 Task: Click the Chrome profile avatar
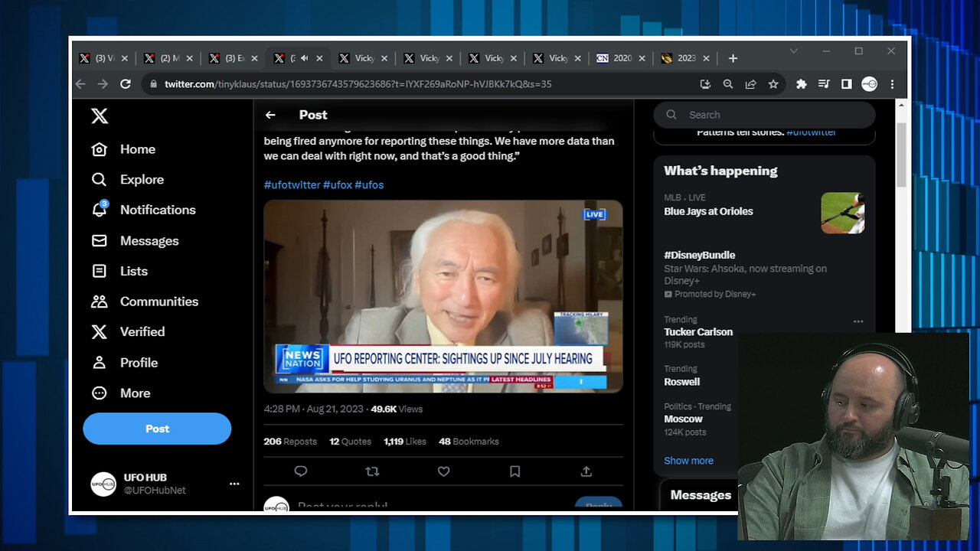click(x=869, y=84)
